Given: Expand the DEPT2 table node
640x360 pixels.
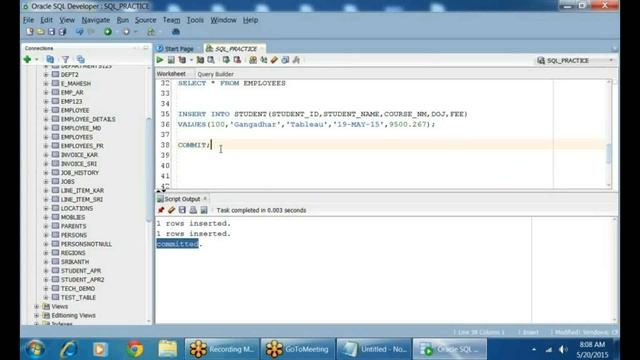Looking at the screenshot, I should click(46, 75).
